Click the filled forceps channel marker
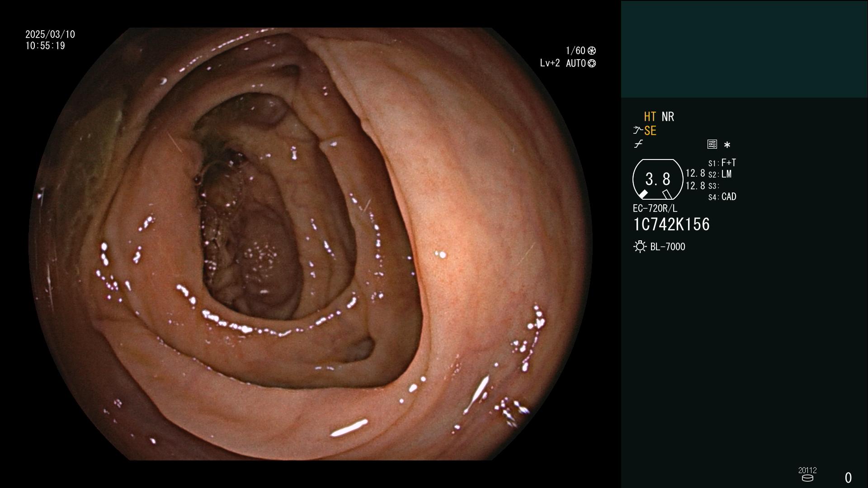The image size is (868, 488). pyautogui.click(x=642, y=194)
